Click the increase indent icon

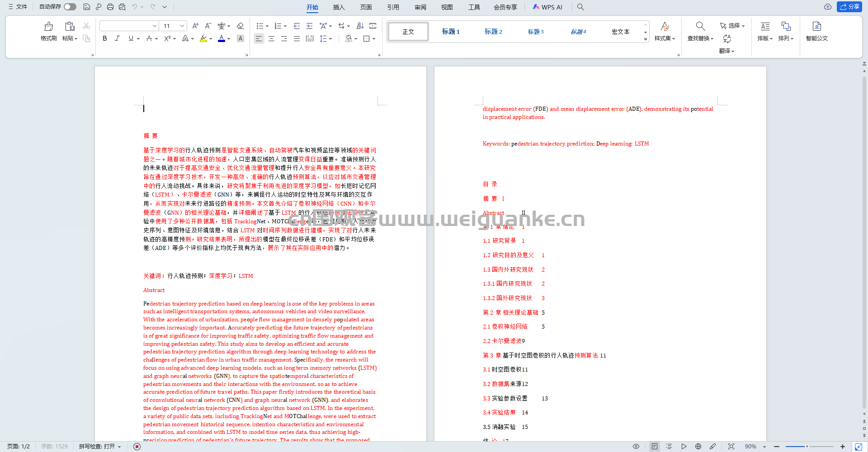click(309, 26)
